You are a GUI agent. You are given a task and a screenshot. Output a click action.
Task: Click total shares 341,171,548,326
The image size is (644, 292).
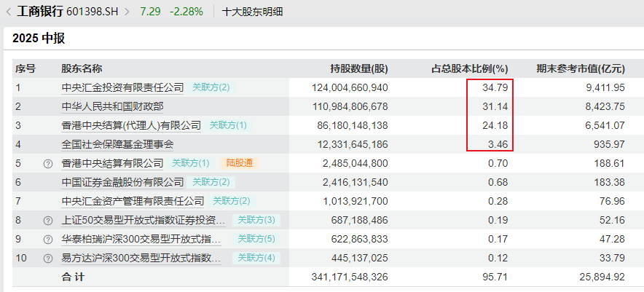350,277
